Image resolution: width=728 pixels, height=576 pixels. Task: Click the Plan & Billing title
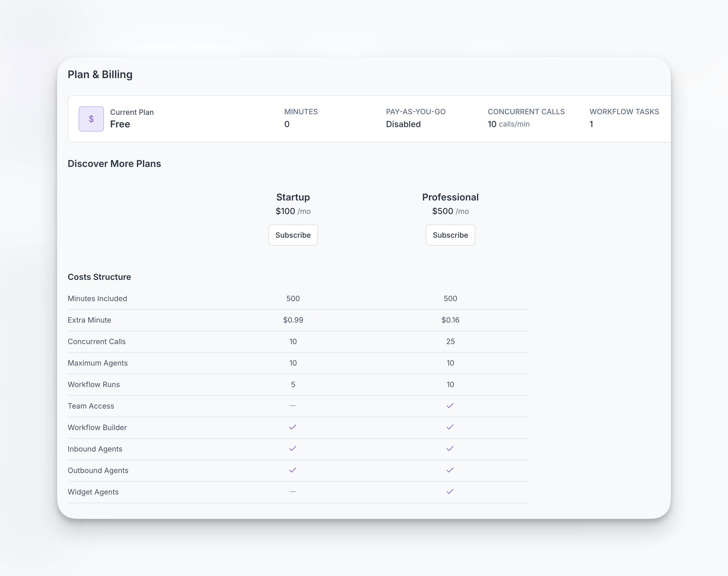100,74
